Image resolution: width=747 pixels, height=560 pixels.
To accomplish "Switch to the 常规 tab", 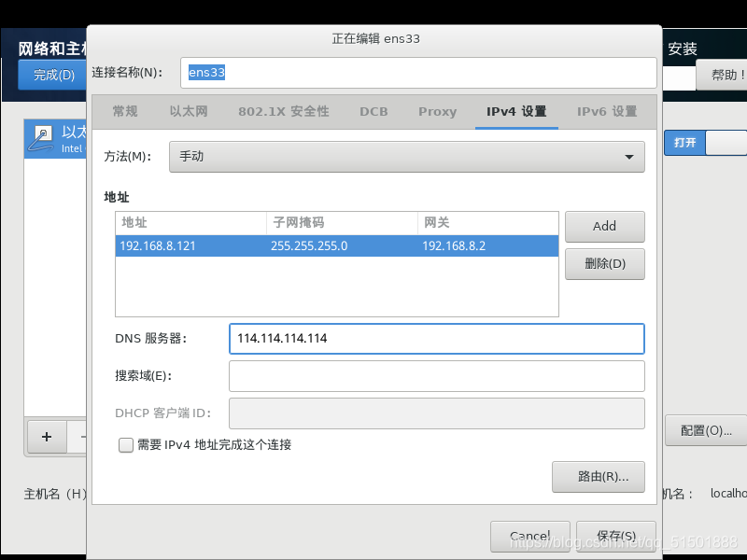I will pyautogui.click(x=125, y=111).
